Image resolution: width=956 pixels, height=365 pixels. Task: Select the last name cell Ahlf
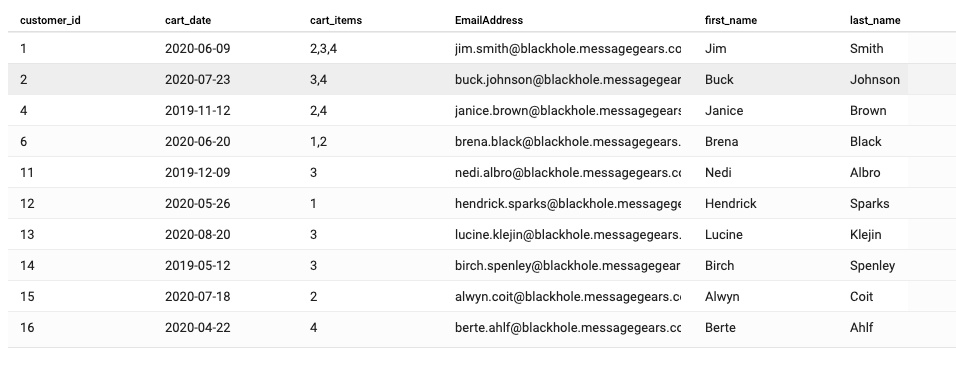point(861,327)
